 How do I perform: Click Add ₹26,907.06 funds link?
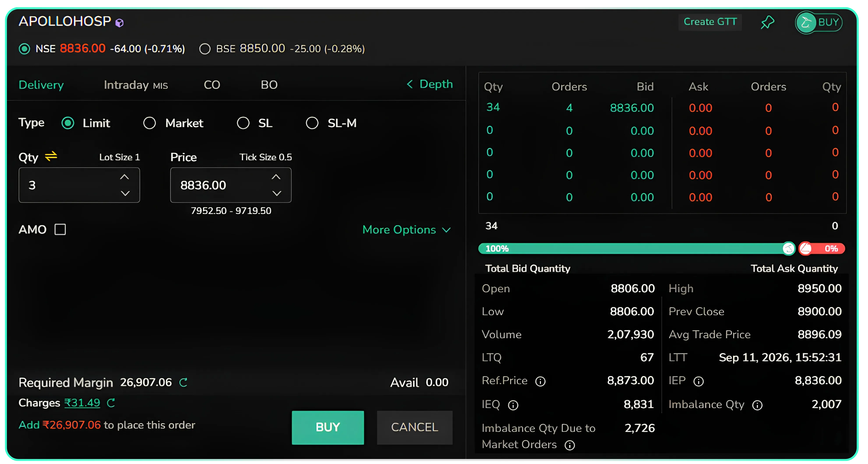(60, 425)
